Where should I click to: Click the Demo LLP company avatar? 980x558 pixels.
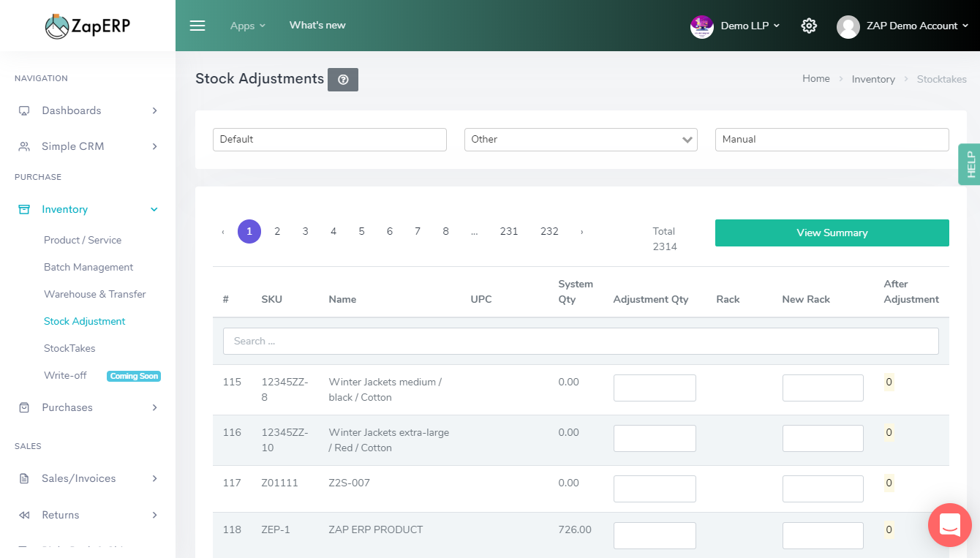point(702,26)
